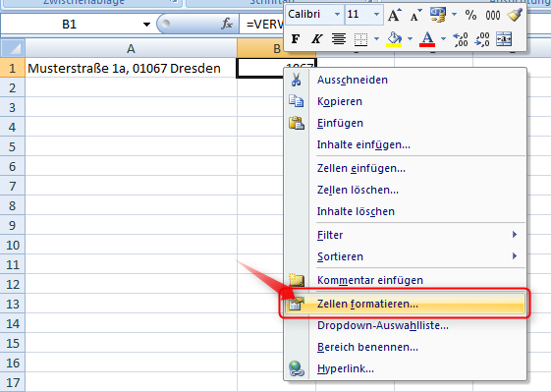The height and width of the screenshot is (392, 551).
Task: Choose Ausschneiden from context menu
Action: point(406,80)
